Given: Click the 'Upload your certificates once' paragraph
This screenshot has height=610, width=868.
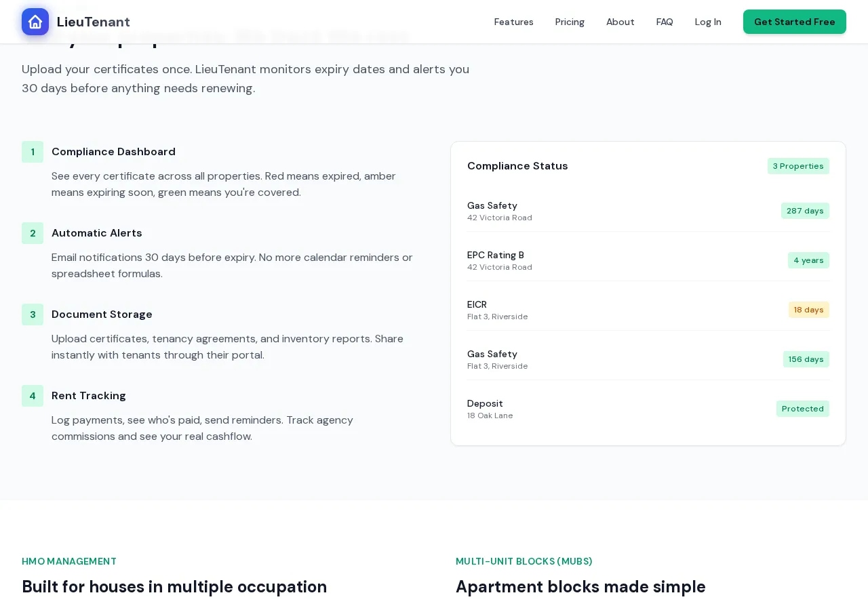Looking at the screenshot, I should (245, 79).
